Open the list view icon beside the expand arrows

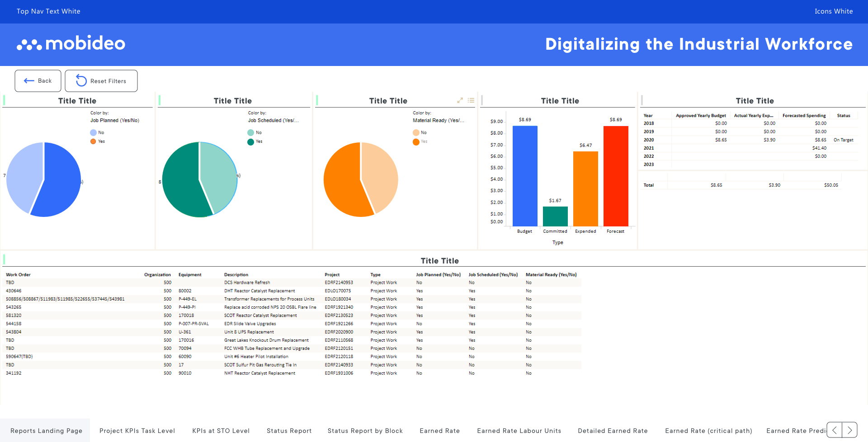click(x=471, y=100)
